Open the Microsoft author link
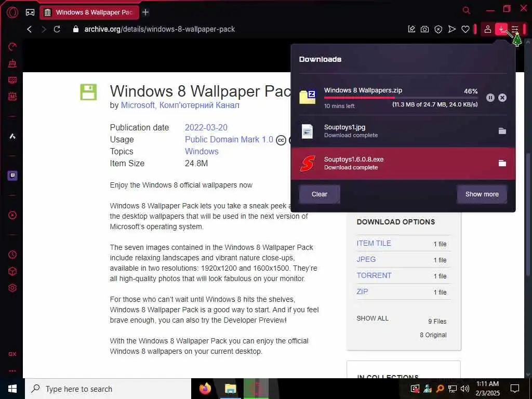Screen dimensions: 532x399 [x=138, y=105]
